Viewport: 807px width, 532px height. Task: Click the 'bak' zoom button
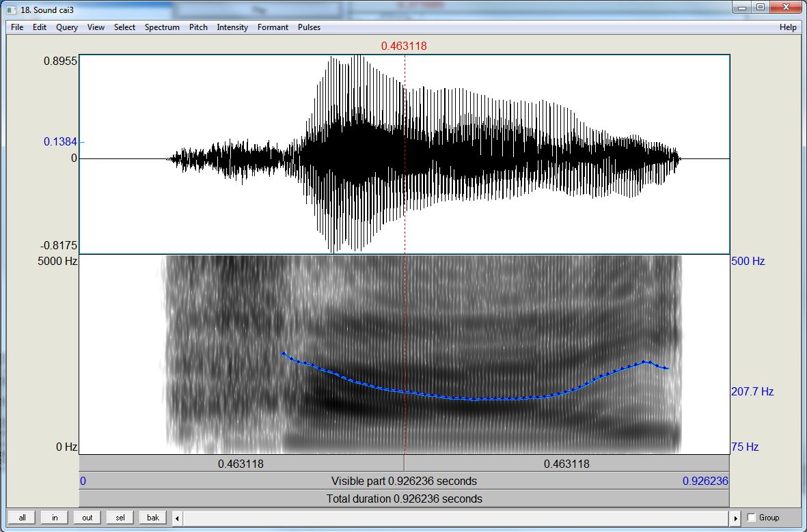click(x=153, y=518)
